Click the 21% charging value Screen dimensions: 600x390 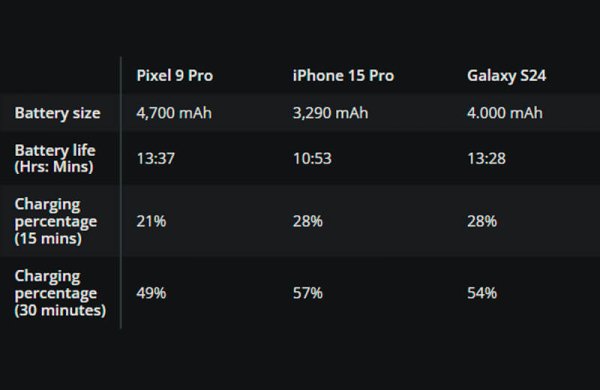[151, 221]
